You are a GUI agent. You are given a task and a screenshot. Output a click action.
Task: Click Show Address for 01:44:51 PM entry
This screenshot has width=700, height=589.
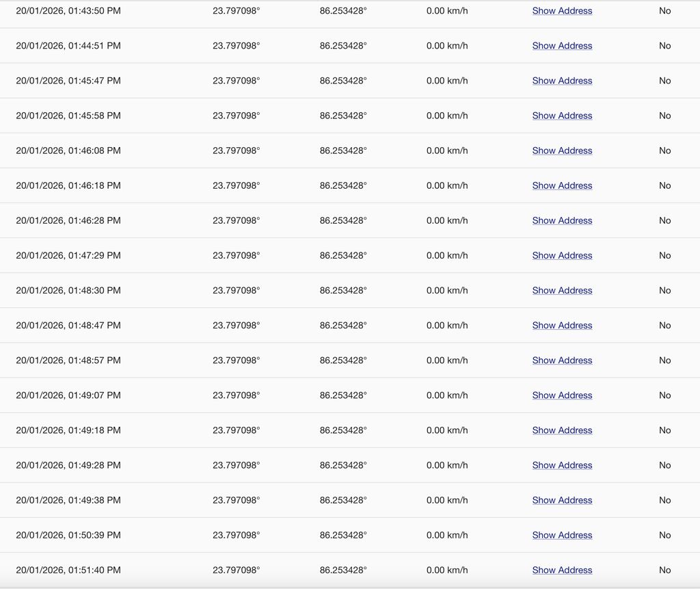(562, 45)
